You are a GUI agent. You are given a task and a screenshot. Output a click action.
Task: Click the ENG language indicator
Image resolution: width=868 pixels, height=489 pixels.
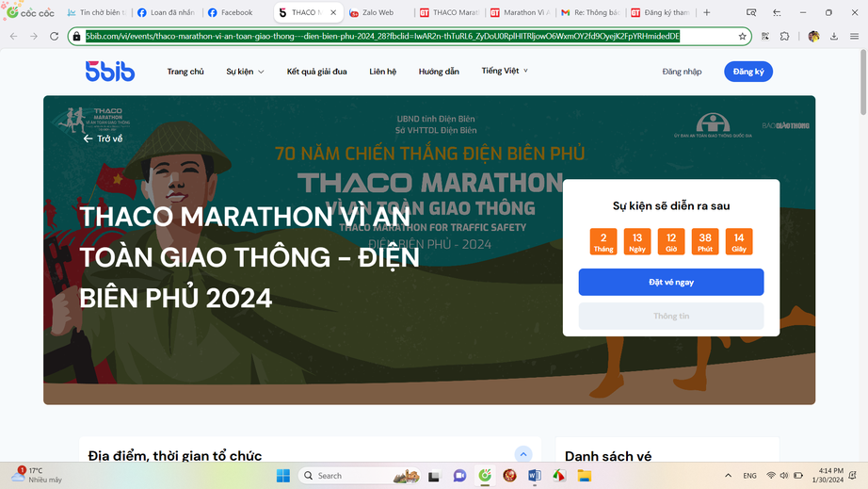[x=749, y=475]
